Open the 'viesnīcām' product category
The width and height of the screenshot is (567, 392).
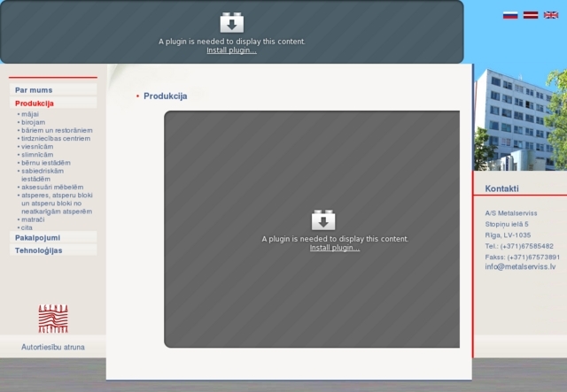coord(37,146)
